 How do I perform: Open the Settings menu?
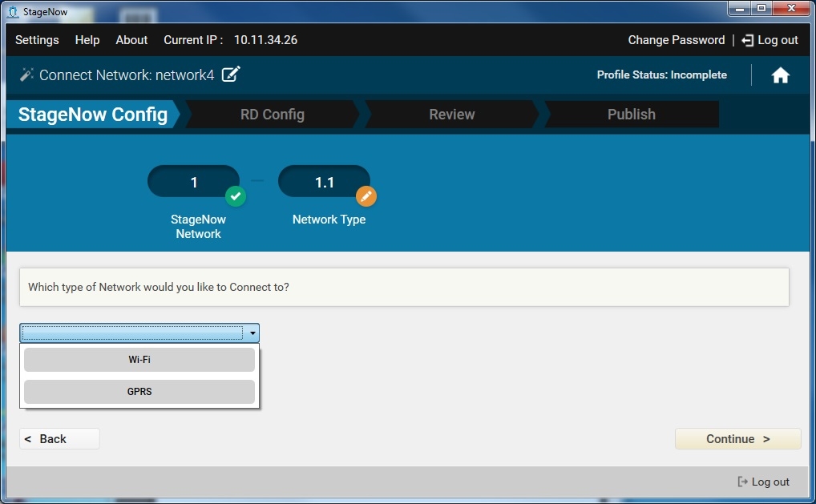click(x=37, y=40)
